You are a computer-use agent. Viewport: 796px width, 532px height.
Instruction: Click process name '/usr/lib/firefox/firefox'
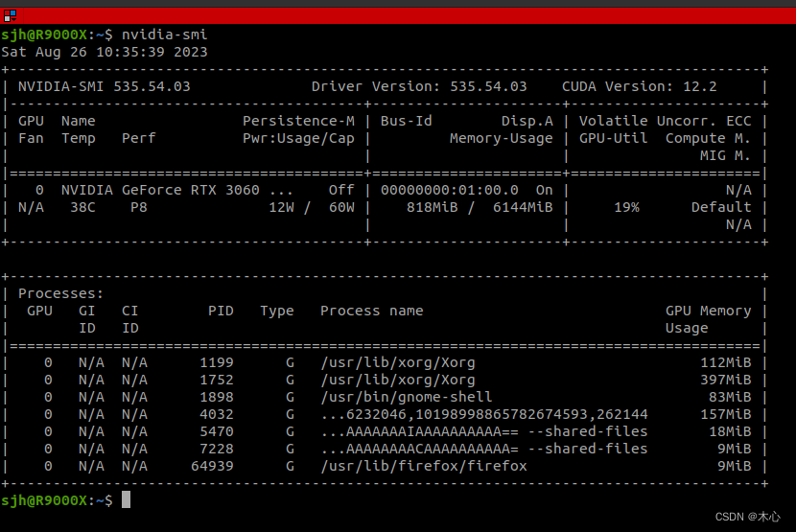click(x=423, y=467)
